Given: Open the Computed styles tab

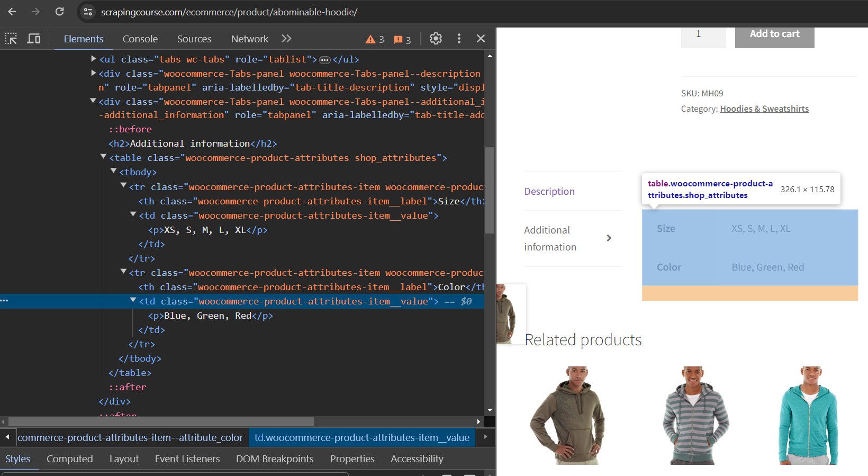Looking at the screenshot, I should 70,459.
